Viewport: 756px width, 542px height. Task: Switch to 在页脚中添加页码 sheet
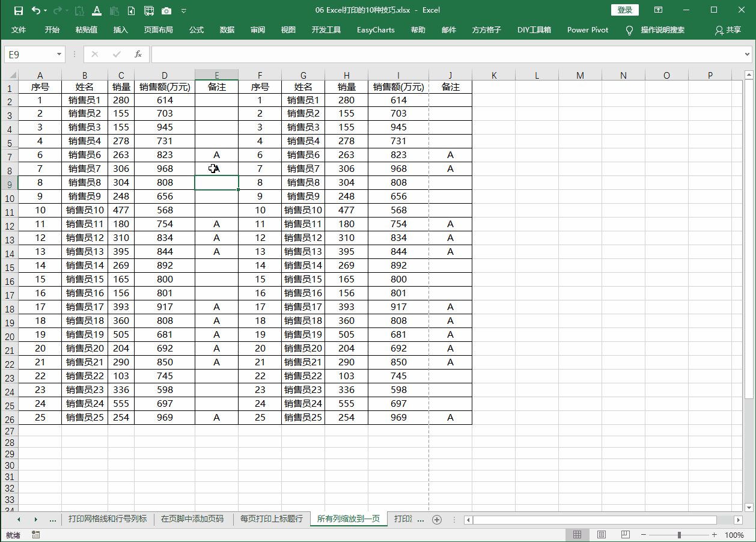(x=192, y=519)
